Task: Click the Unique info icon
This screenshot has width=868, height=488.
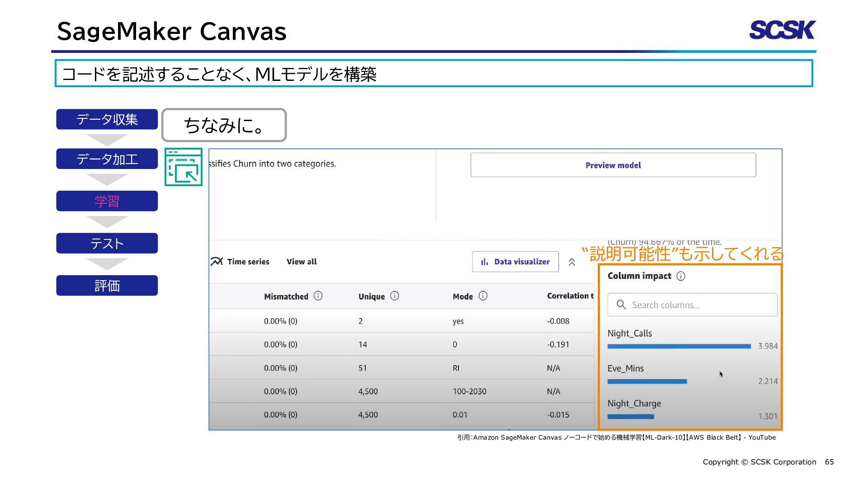Action: [x=395, y=296]
